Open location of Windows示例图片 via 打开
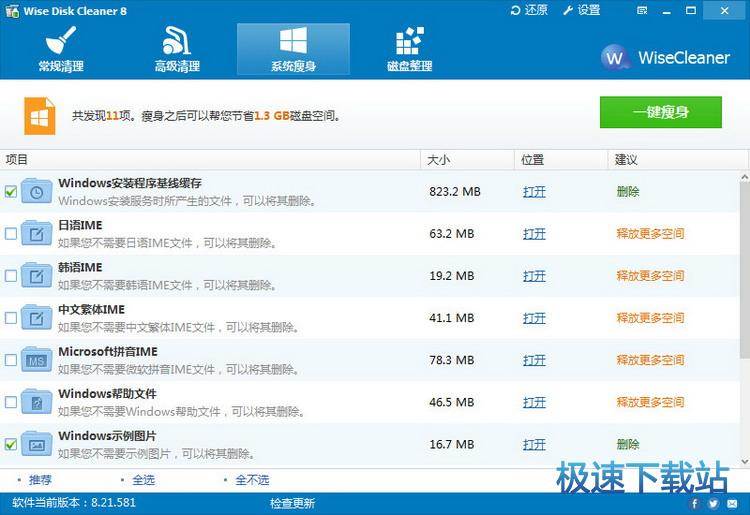 pyautogui.click(x=534, y=444)
